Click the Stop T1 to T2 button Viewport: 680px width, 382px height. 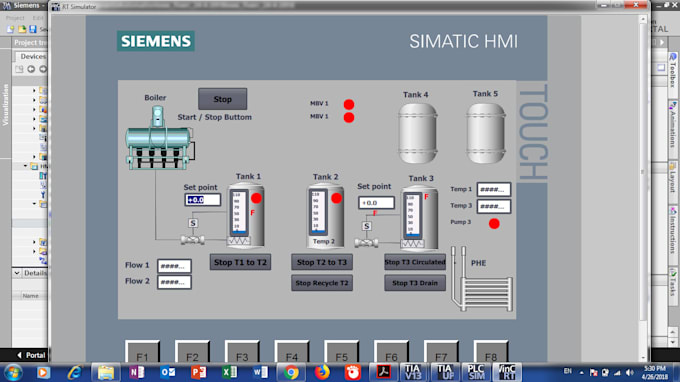coord(240,262)
